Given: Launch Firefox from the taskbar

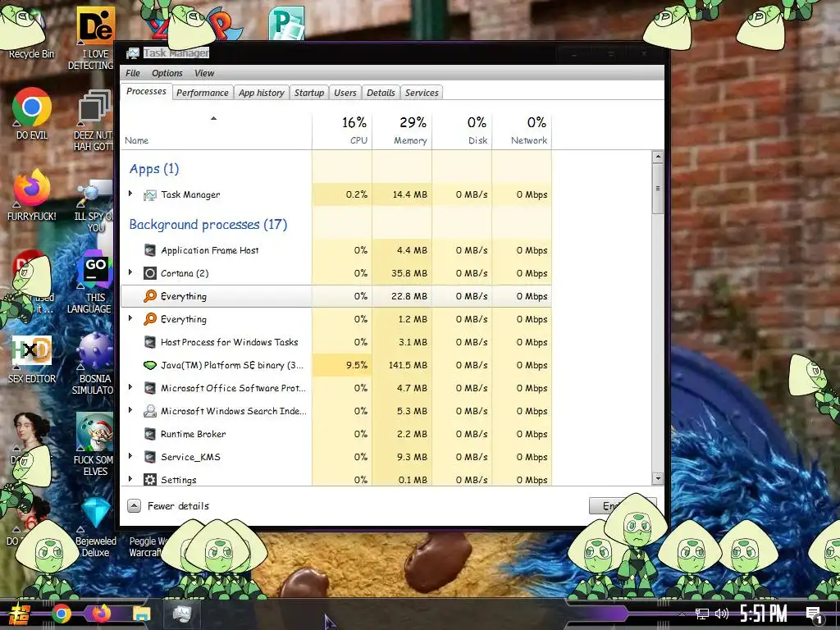Looking at the screenshot, I should click(x=101, y=614).
